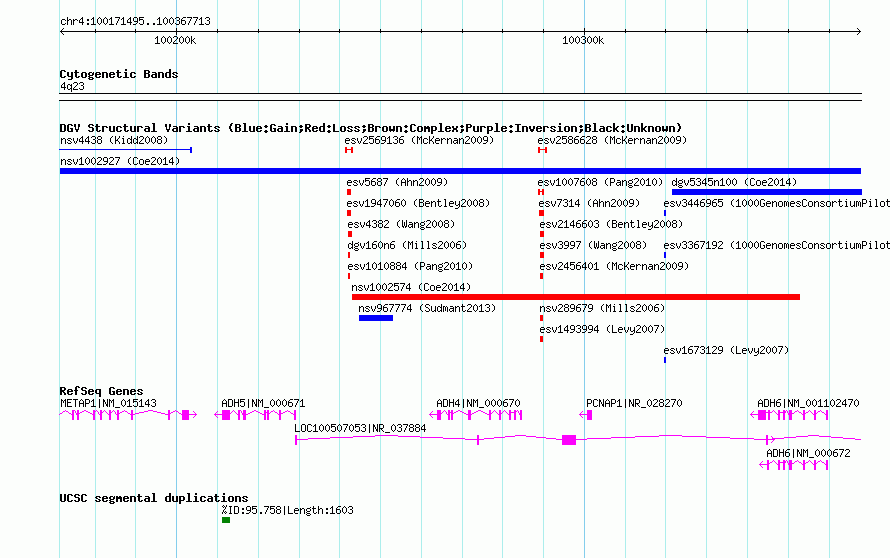The image size is (890, 558).
Task: Click the METAP1|NM_015143 gene label
Action: pyautogui.click(x=108, y=404)
